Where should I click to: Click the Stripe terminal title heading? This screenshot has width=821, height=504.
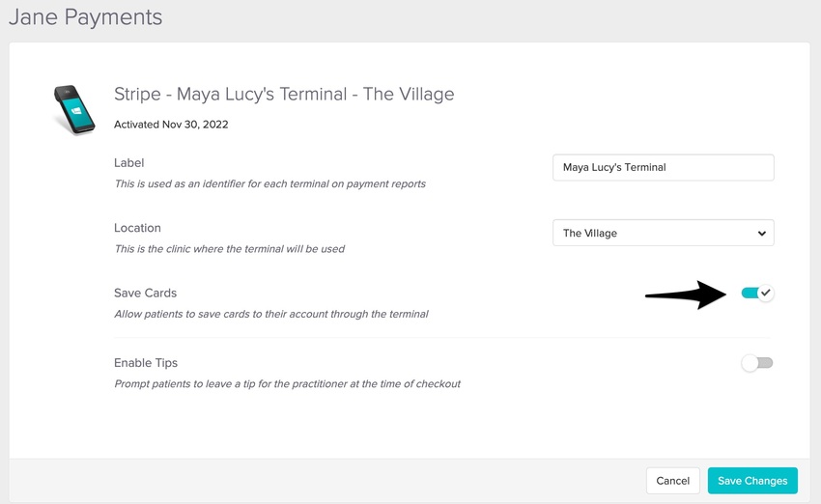tap(284, 94)
